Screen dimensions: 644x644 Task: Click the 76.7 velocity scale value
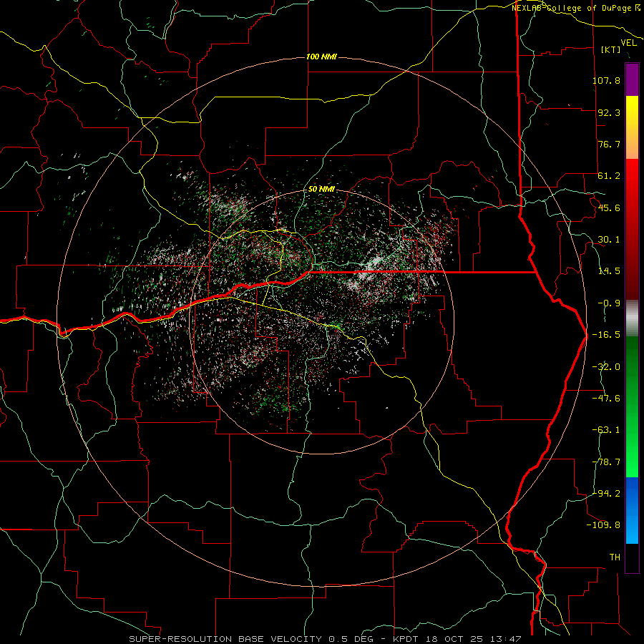tap(609, 144)
